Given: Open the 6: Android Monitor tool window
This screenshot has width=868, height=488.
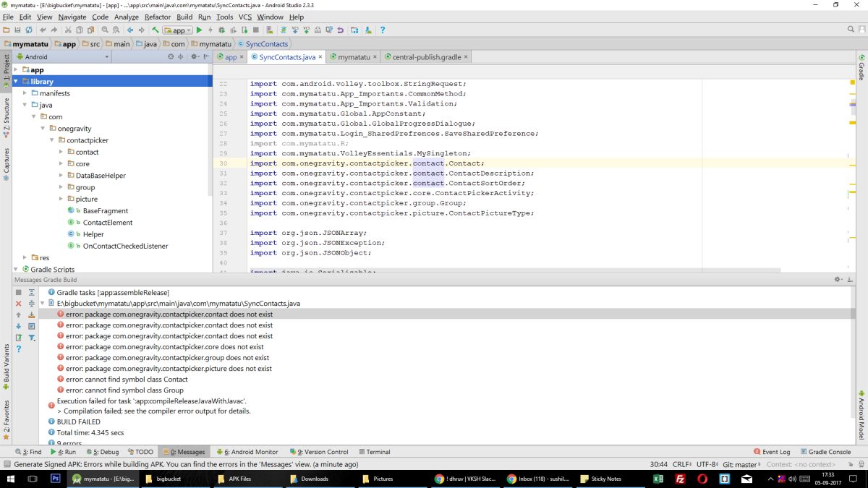Looking at the screenshot, I should point(246,452).
